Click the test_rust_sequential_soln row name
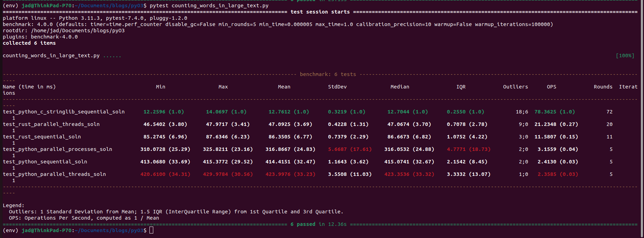Screen dimensions: 644x238 tap(42, 137)
